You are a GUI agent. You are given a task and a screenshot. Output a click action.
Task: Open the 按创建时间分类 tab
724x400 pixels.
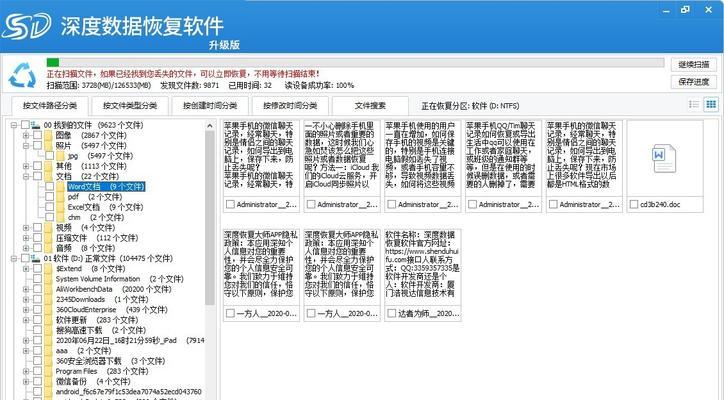point(210,106)
